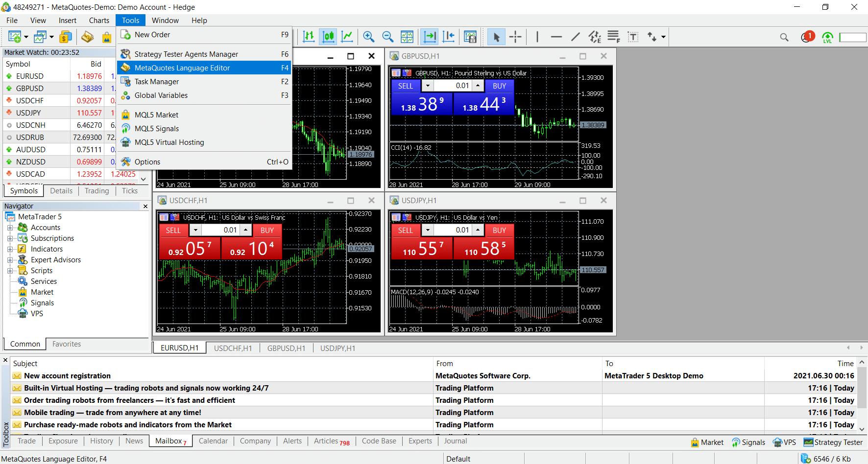
Task: Open USDJPY chart volume dropdown arrow
Action: (x=428, y=230)
